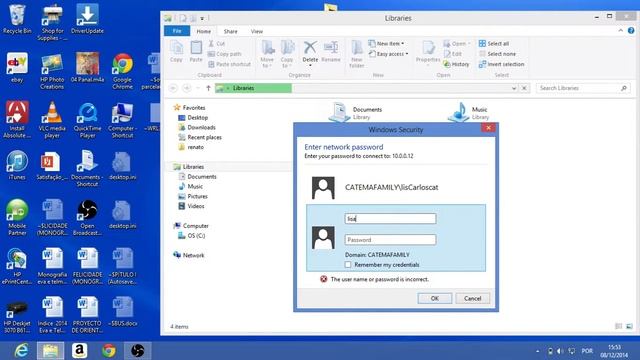Close the Windows Security dialog
The image size is (640, 360).
[488, 128]
